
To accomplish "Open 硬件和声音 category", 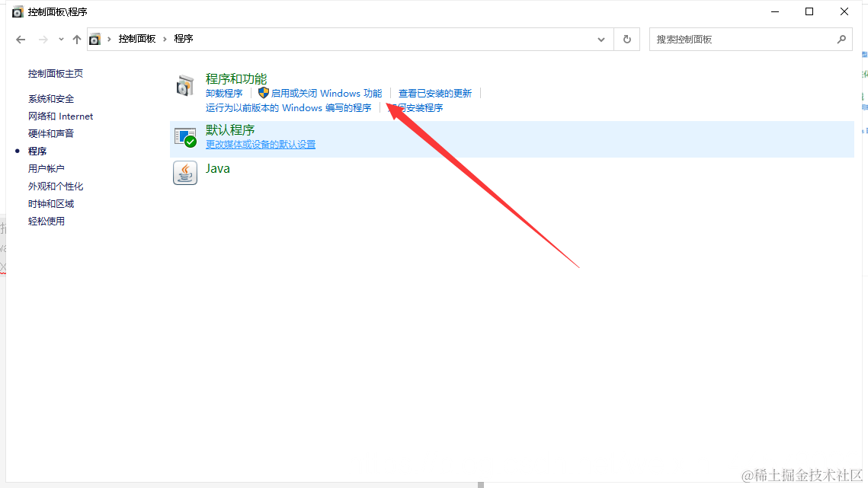I will [51, 134].
